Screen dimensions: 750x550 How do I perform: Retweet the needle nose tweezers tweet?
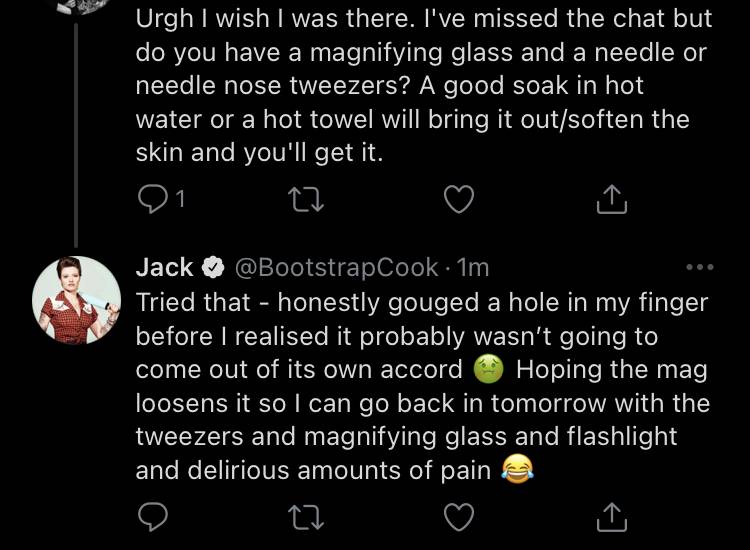coord(306,199)
